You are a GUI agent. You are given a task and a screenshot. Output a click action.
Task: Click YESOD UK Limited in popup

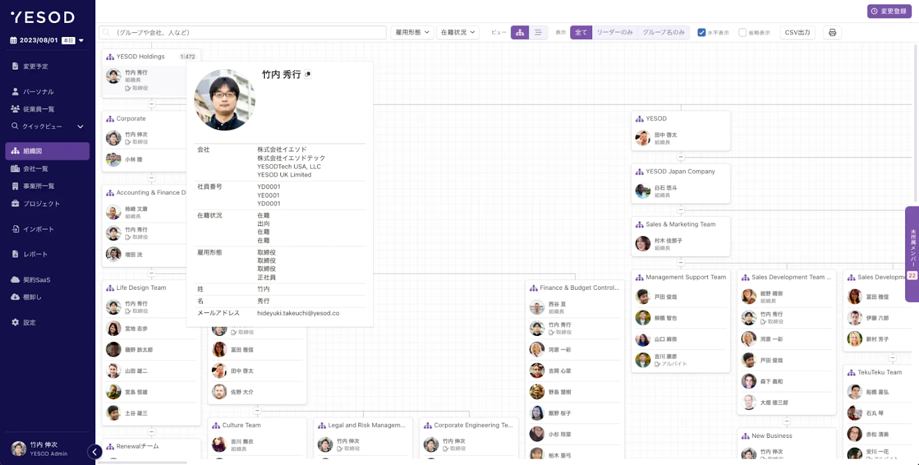pyautogui.click(x=284, y=175)
